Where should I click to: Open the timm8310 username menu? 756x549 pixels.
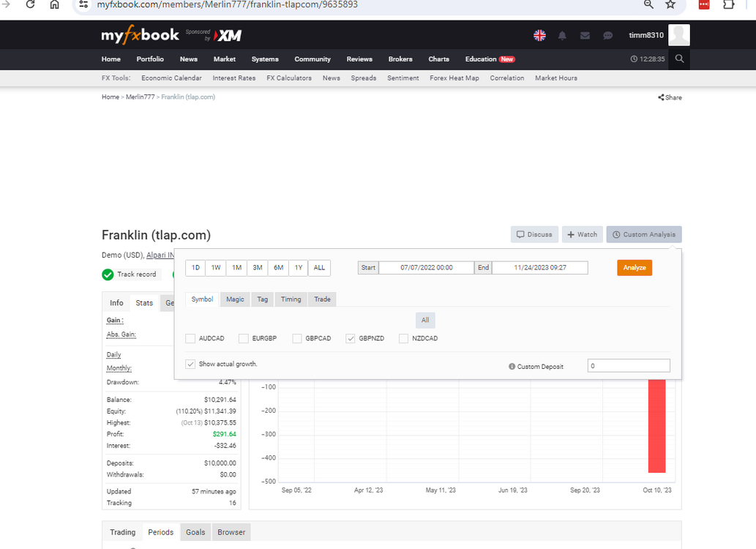[646, 35]
